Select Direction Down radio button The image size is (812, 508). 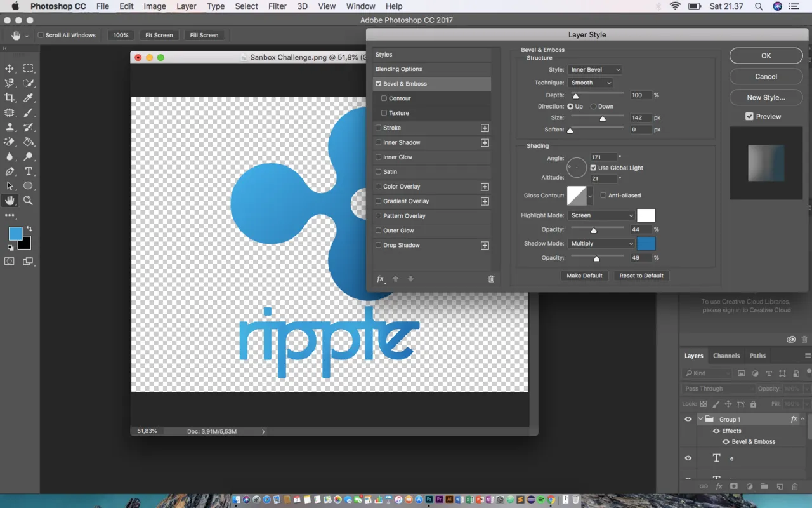point(594,107)
